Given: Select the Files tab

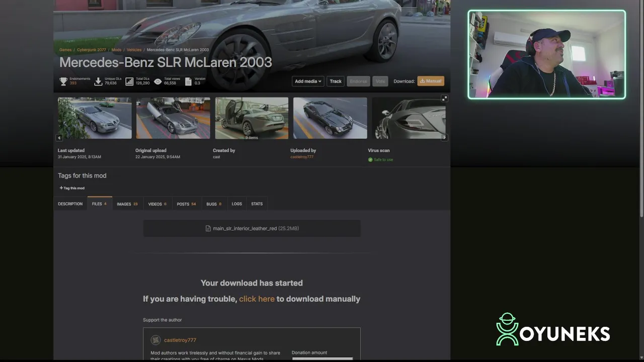Looking at the screenshot, I should (99, 204).
